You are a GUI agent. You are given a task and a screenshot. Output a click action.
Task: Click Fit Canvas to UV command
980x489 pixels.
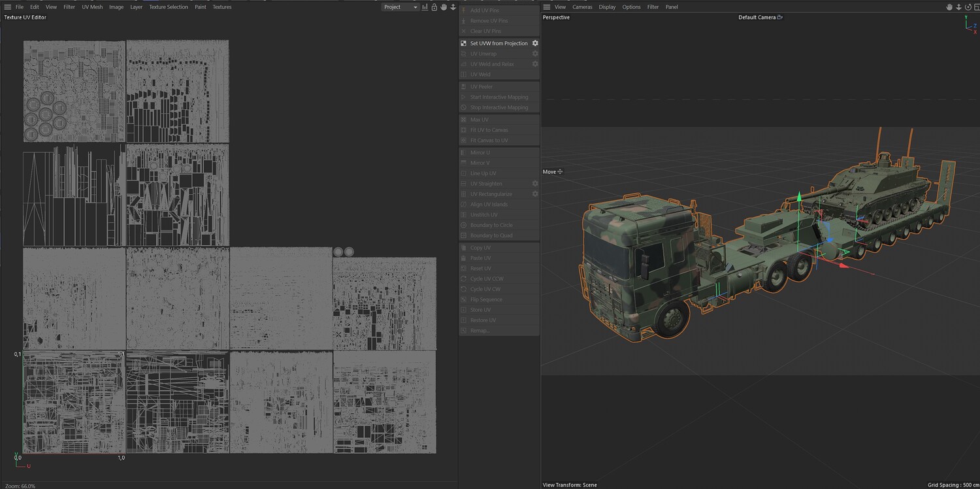point(499,141)
